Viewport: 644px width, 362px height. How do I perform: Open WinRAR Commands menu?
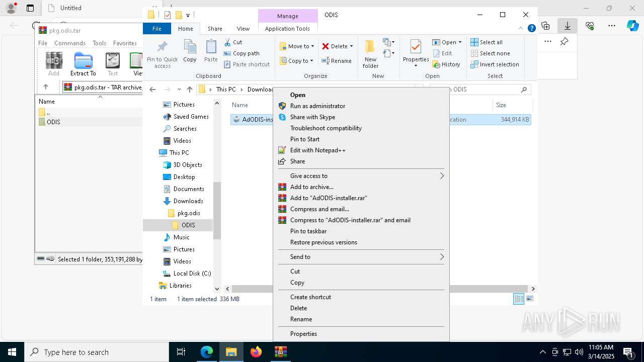click(x=69, y=43)
